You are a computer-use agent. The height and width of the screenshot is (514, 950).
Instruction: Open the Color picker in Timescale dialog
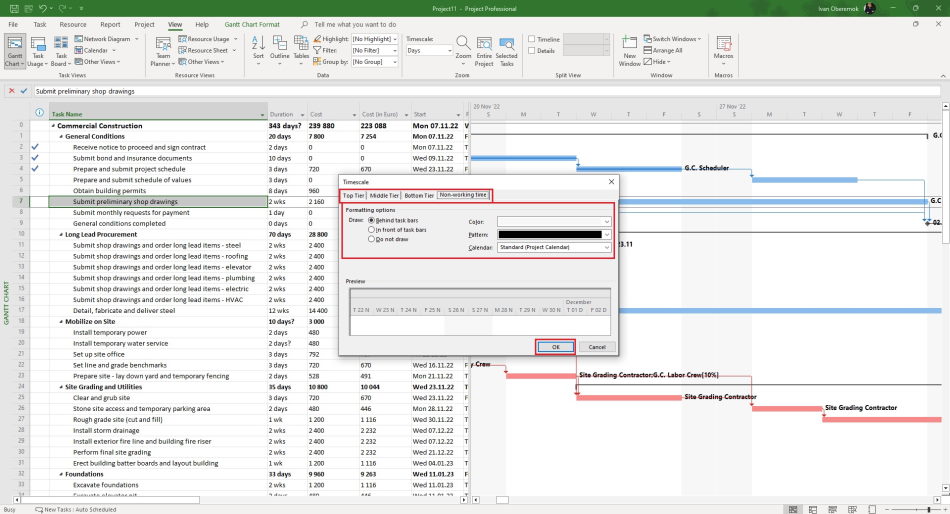554,222
